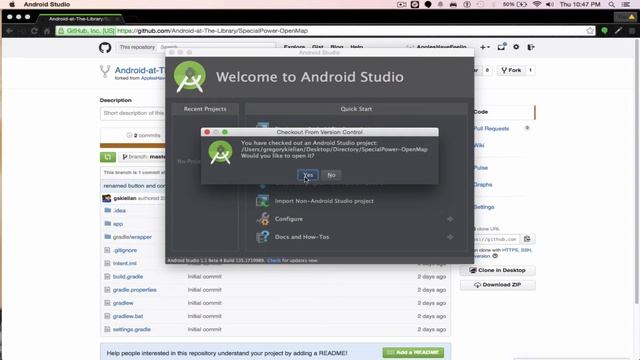
Task: Click the repository fork icon beside title
Action: tap(105, 71)
